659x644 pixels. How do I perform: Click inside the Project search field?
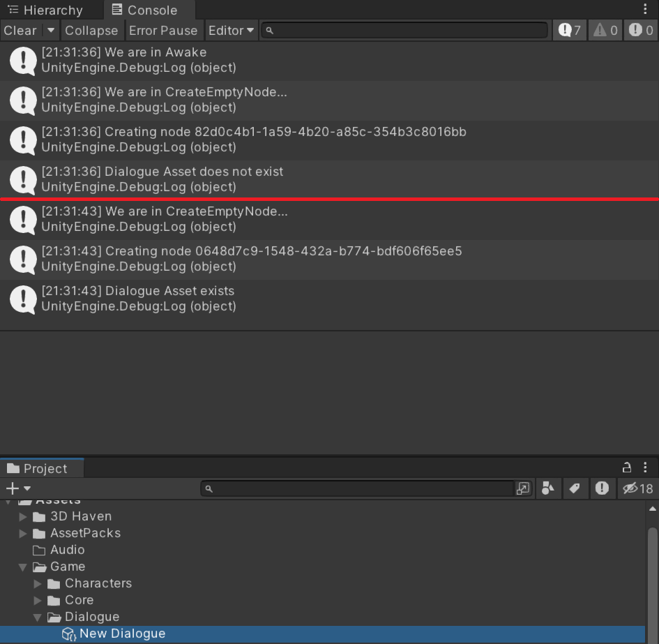[x=363, y=488]
